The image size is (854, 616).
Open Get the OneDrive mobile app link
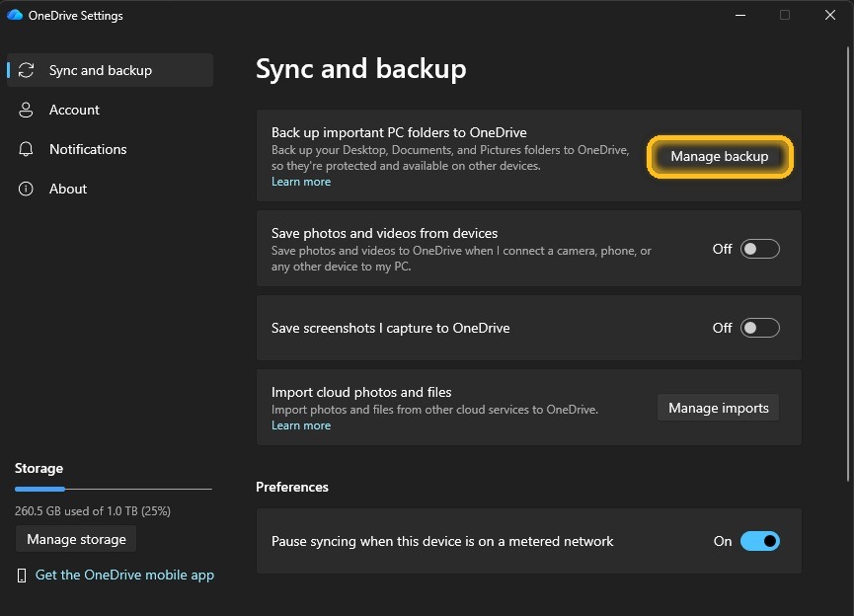124,576
